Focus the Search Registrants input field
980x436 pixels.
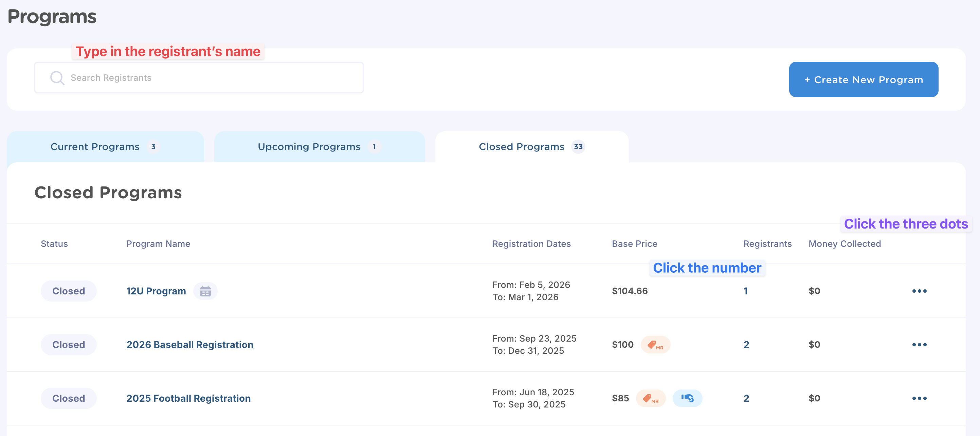coord(213,78)
